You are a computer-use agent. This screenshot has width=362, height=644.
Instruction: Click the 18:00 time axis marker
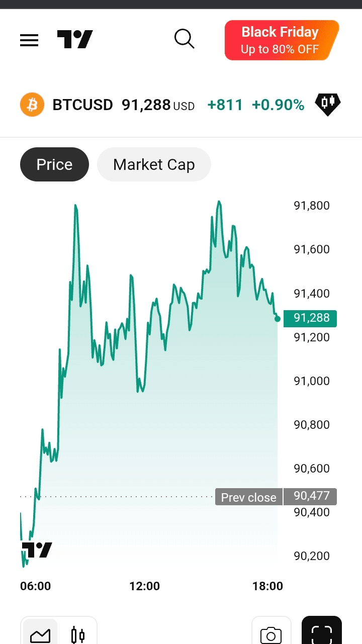[267, 586]
